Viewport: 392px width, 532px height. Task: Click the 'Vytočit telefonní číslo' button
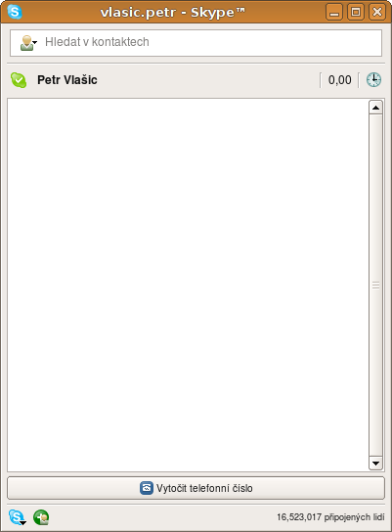(x=196, y=488)
